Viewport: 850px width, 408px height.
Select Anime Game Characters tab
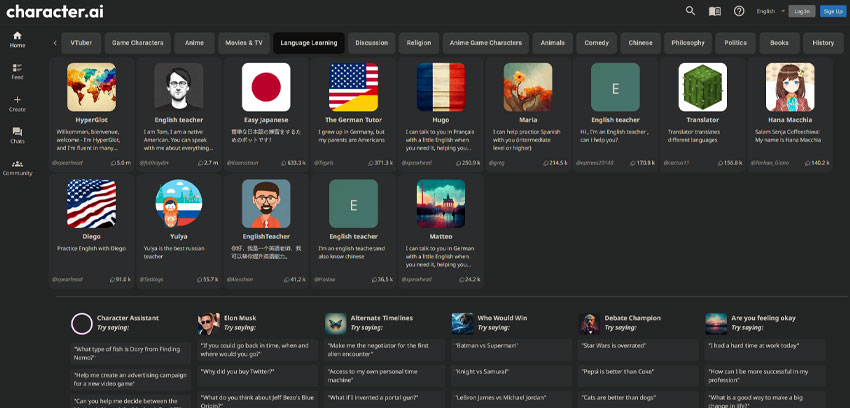point(486,43)
